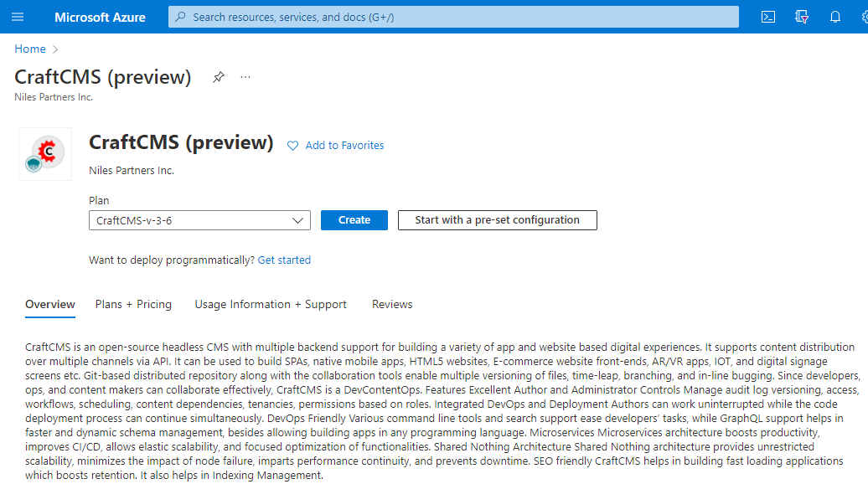Click the Microsoft Azure portal title
Viewport: 868px width, 484px height.
[x=100, y=17]
